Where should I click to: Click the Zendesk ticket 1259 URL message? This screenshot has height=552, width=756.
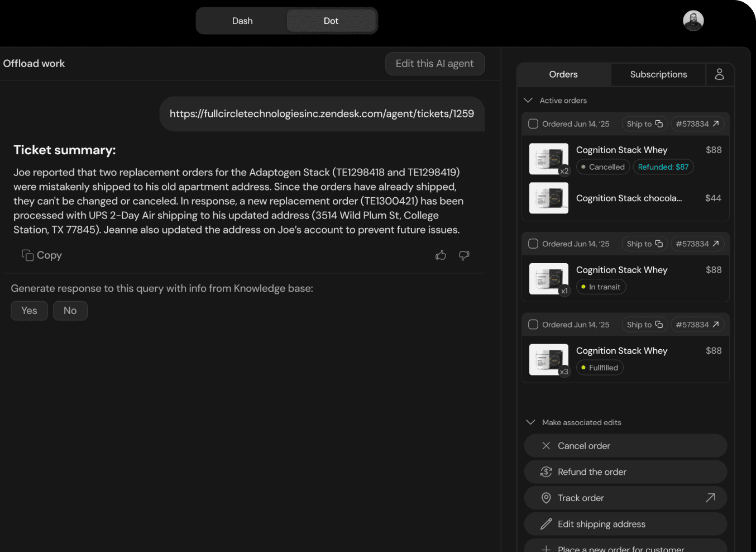click(322, 114)
